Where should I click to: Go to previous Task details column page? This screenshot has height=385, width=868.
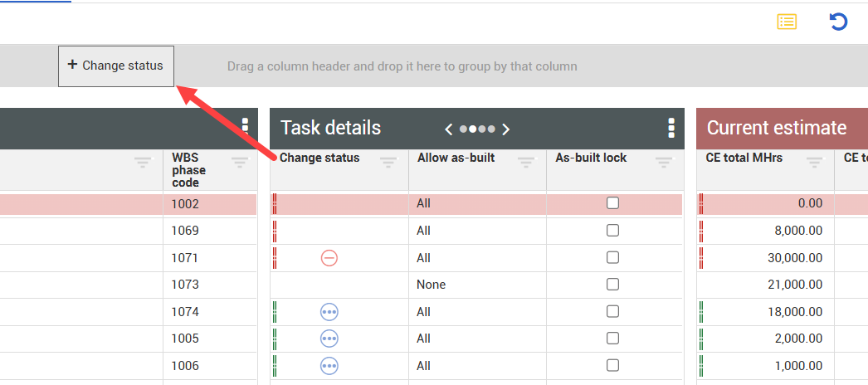449,129
